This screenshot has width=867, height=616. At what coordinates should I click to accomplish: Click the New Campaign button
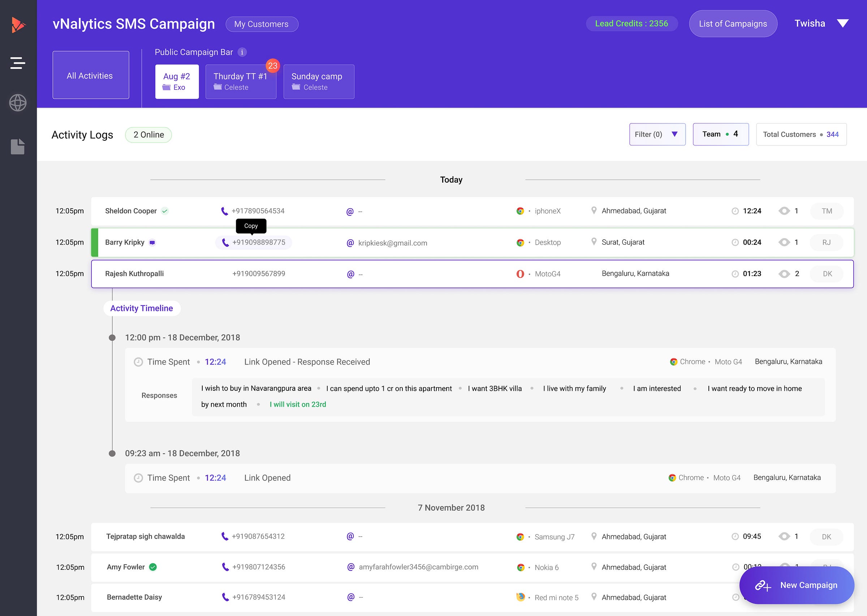click(x=797, y=585)
